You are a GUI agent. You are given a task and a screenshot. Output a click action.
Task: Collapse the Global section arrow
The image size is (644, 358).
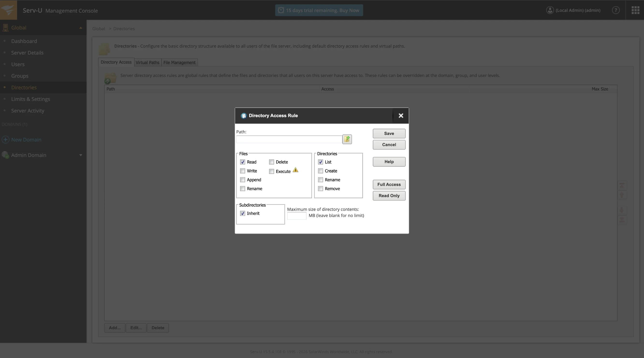point(80,28)
